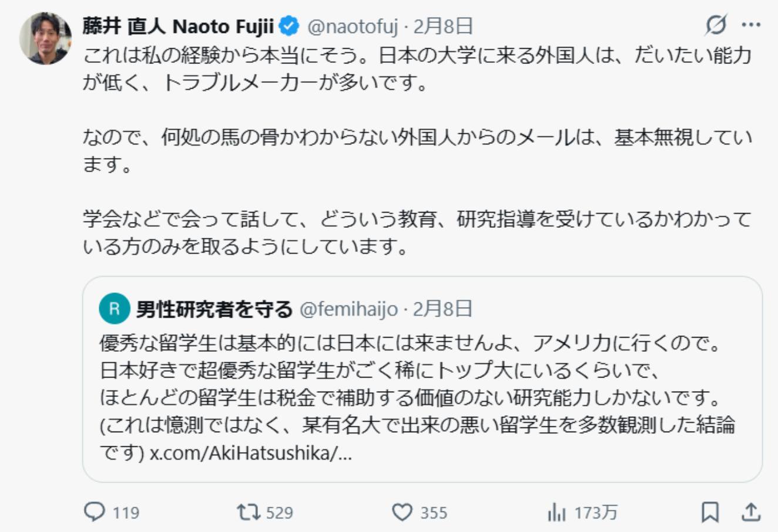This screenshot has width=778, height=532.
Task: Click the Grok slashed-circle icon
Action: [716, 25]
